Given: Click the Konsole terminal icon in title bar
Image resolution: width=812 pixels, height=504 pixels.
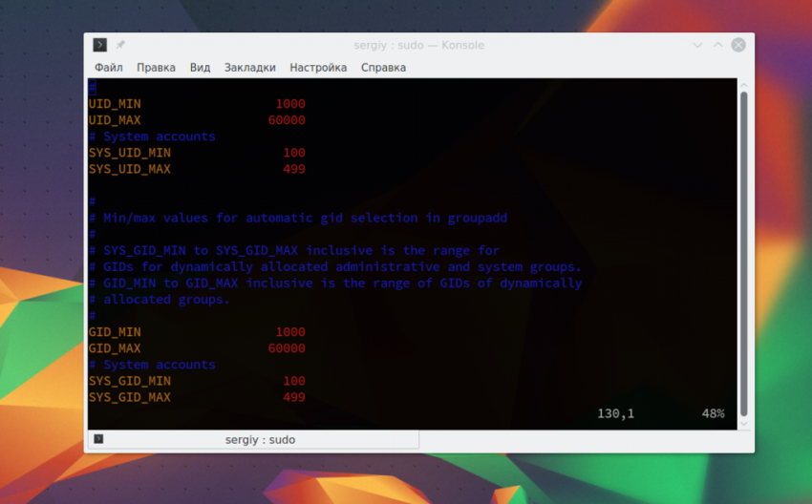Looking at the screenshot, I should pos(99,45).
